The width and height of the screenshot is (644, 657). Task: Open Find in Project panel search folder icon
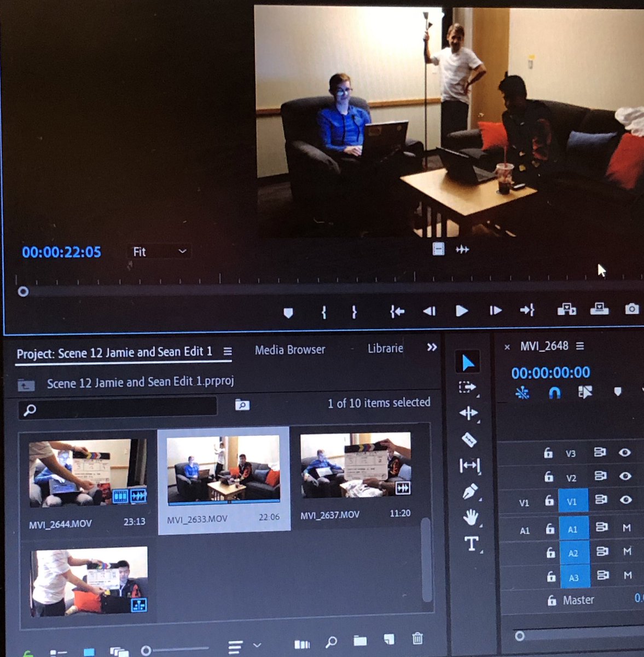point(242,405)
